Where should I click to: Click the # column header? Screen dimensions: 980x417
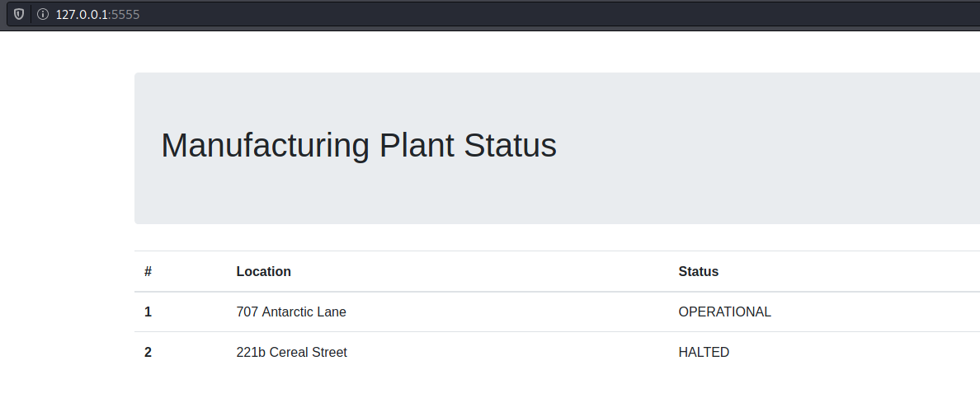click(148, 272)
